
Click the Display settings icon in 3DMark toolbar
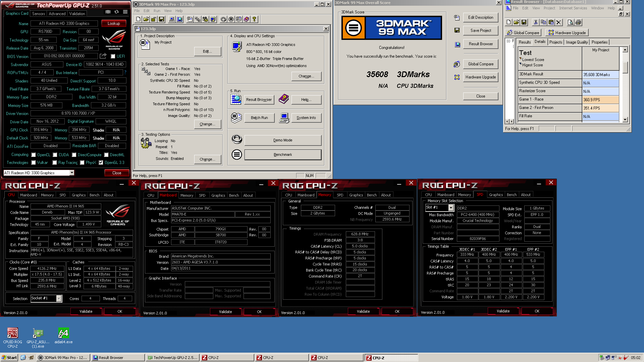213,19
